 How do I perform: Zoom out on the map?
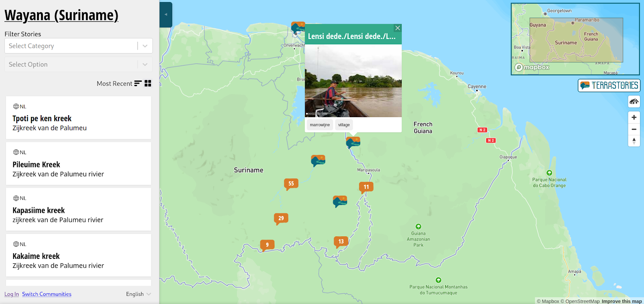[634, 129]
